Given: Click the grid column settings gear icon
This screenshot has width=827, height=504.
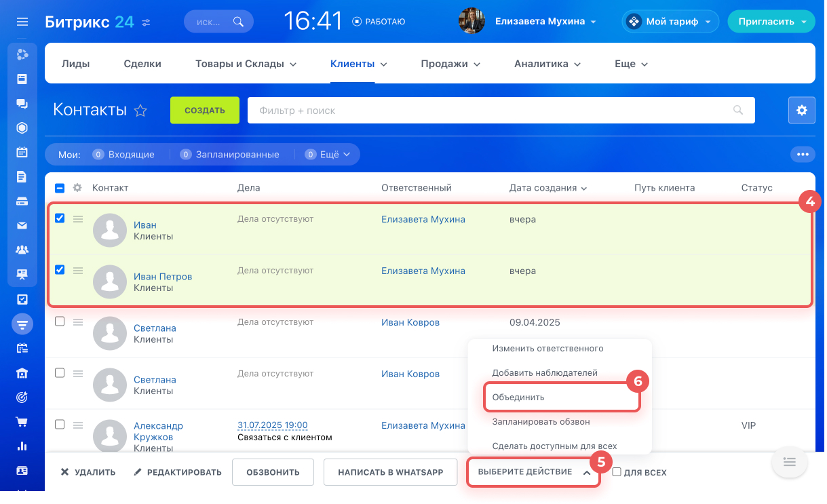Looking at the screenshot, I should pos(77,188).
